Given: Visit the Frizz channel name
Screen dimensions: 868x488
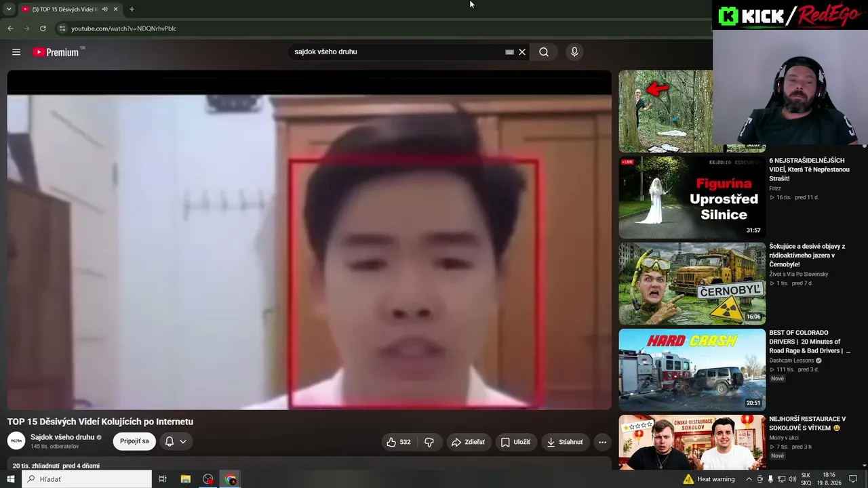Looking at the screenshot, I should tap(775, 188).
